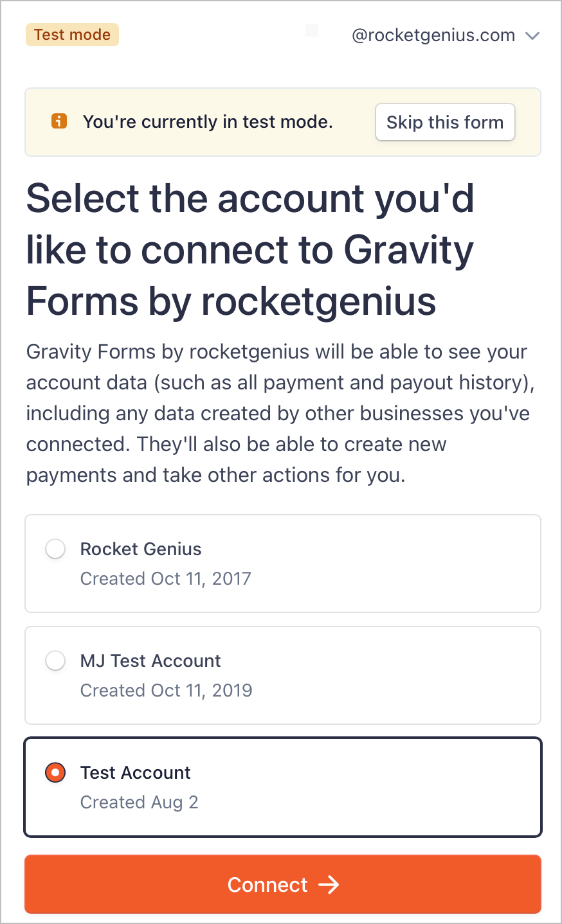
Task: Click the radio circle next to MJ Test Account
Action: point(55,661)
